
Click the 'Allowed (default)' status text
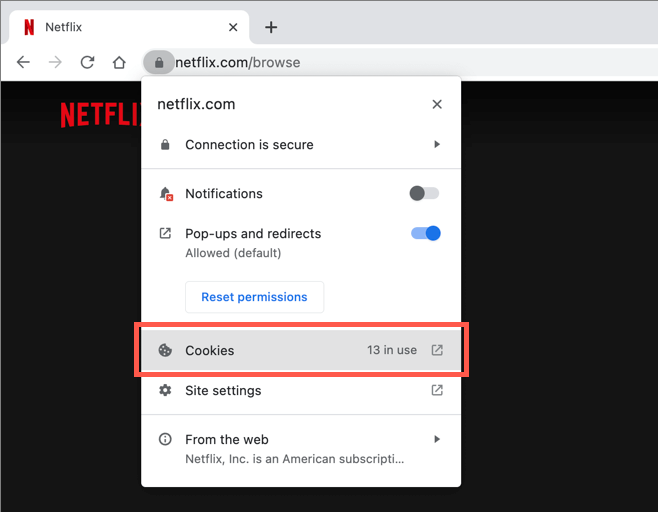pyautogui.click(x=233, y=253)
